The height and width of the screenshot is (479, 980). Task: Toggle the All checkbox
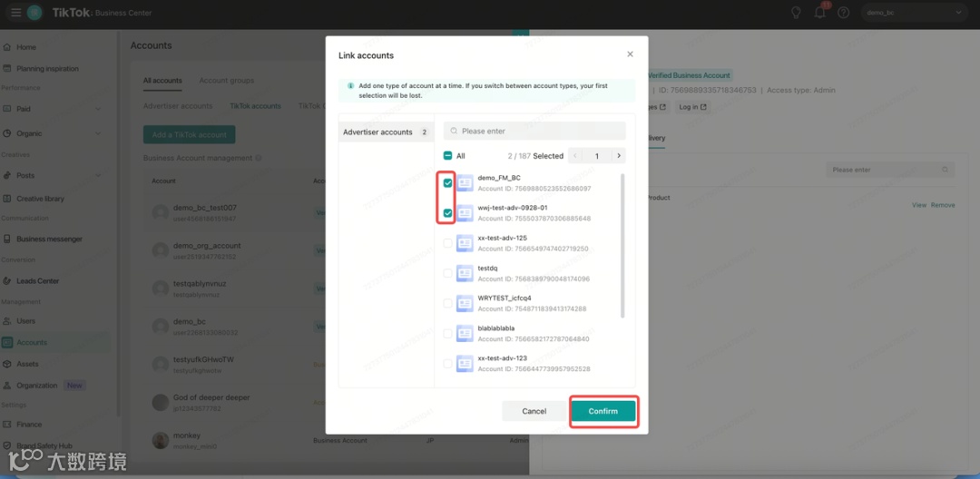(x=447, y=156)
